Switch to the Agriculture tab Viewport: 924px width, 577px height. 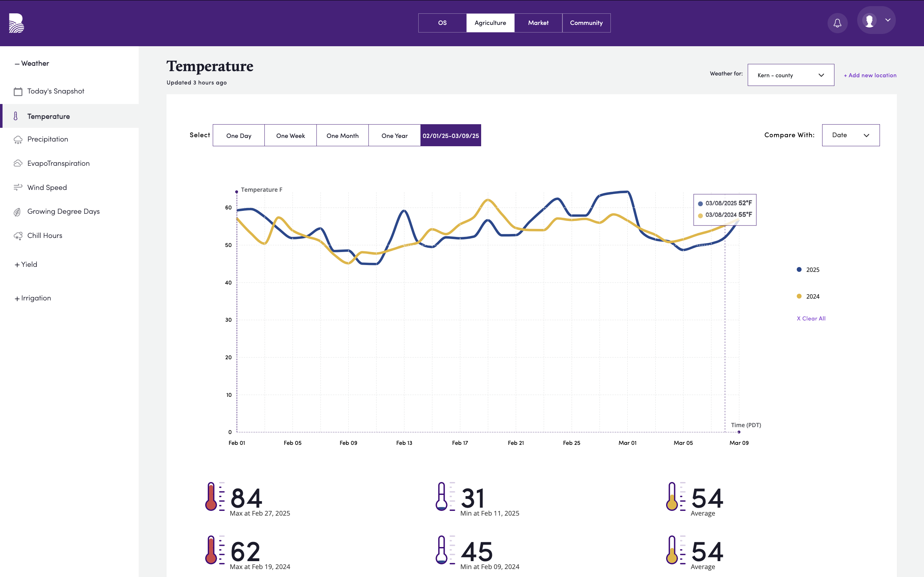coord(490,23)
